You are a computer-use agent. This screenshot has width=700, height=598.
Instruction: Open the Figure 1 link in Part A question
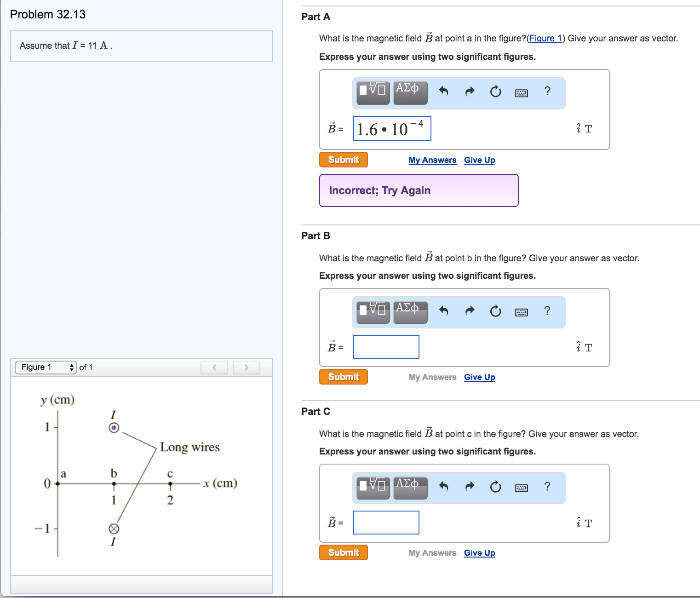click(x=545, y=38)
